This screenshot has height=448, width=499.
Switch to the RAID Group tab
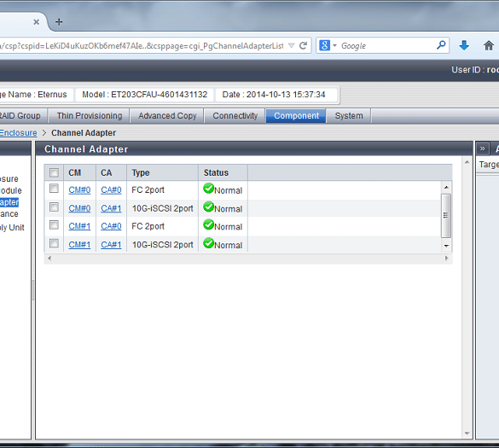[24, 115]
